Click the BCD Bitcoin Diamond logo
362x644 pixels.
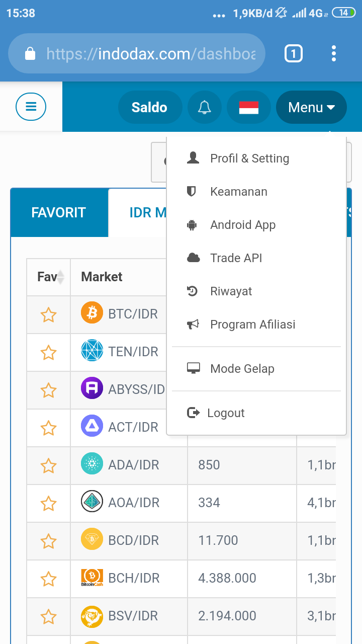92,539
